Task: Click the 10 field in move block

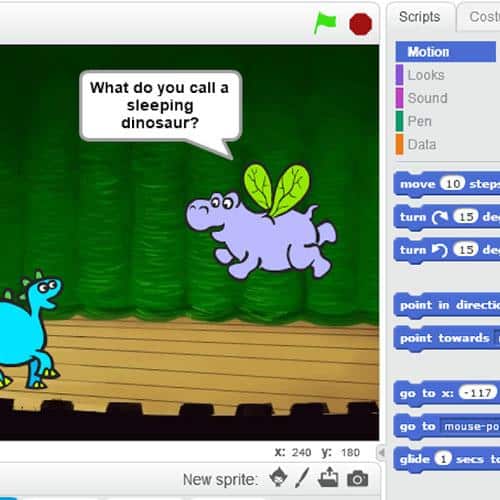Action: 453,184
